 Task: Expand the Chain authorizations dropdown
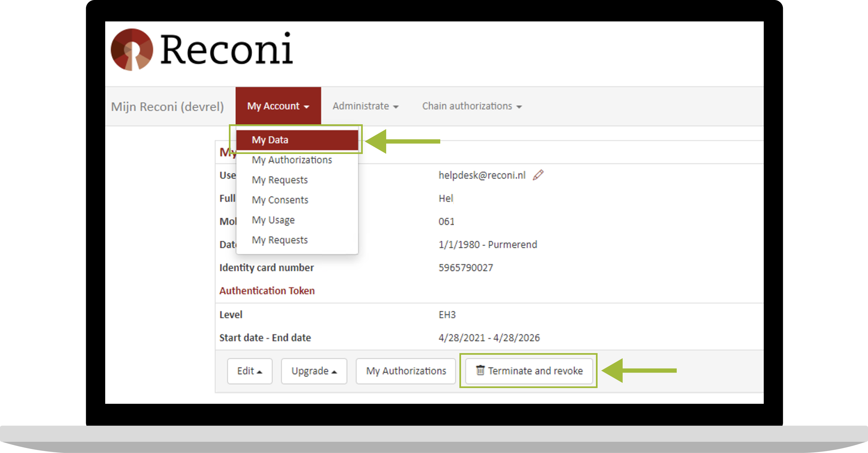click(x=472, y=106)
